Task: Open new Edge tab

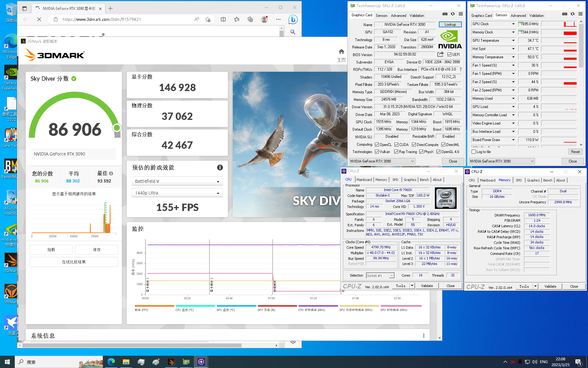Action: pyautogui.click(x=110, y=9)
